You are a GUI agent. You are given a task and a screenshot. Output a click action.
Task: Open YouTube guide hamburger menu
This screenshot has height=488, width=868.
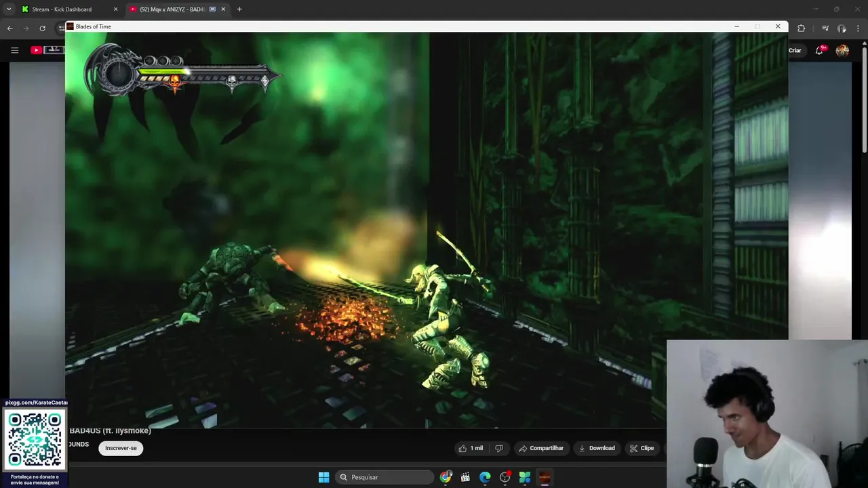tap(14, 50)
